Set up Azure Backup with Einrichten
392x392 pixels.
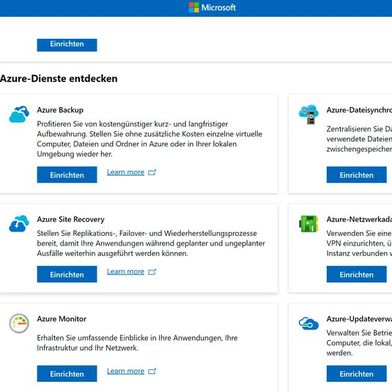tap(67, 175)
